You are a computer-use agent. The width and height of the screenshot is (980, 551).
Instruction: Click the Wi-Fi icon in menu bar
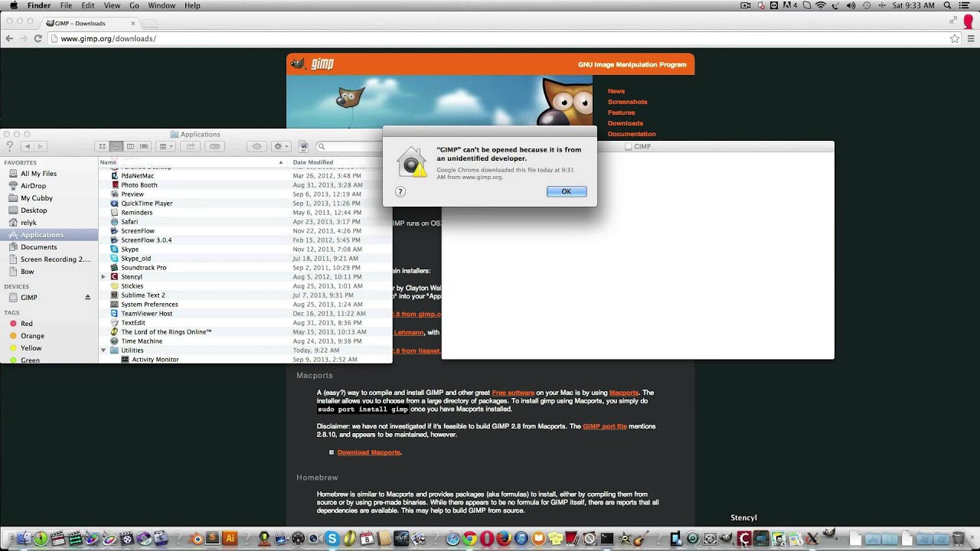click(x=821, y=5)
